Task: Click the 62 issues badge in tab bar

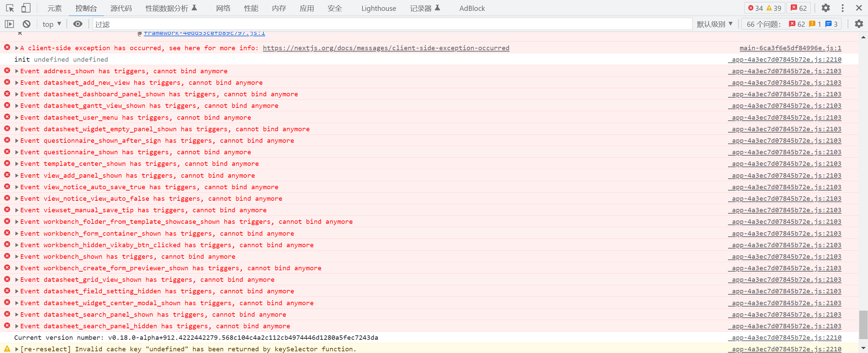Action: pos(799,8)
